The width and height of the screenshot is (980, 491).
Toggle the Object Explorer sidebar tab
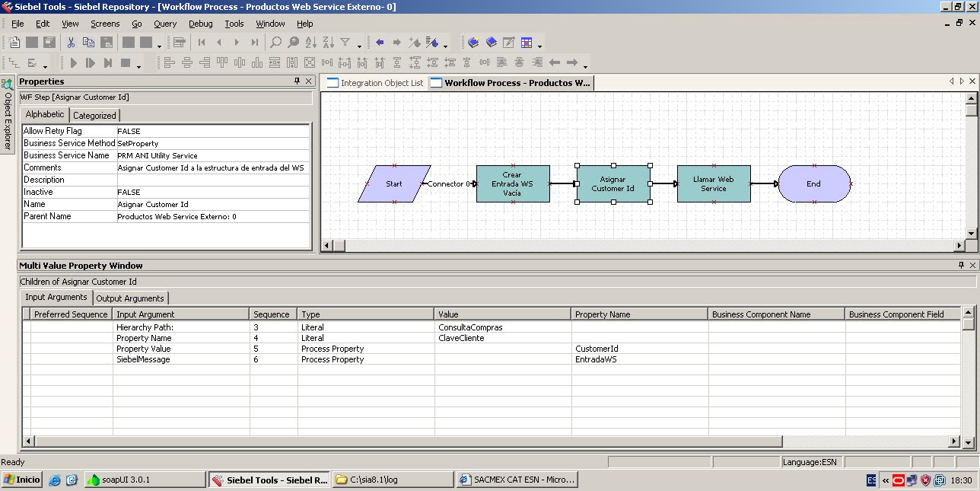tap(6, 114)
